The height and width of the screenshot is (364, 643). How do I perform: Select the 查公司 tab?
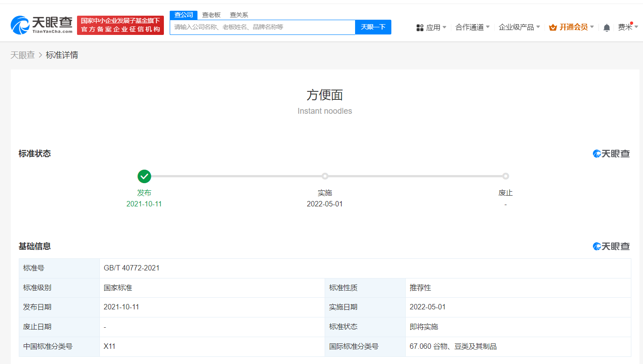184,14
